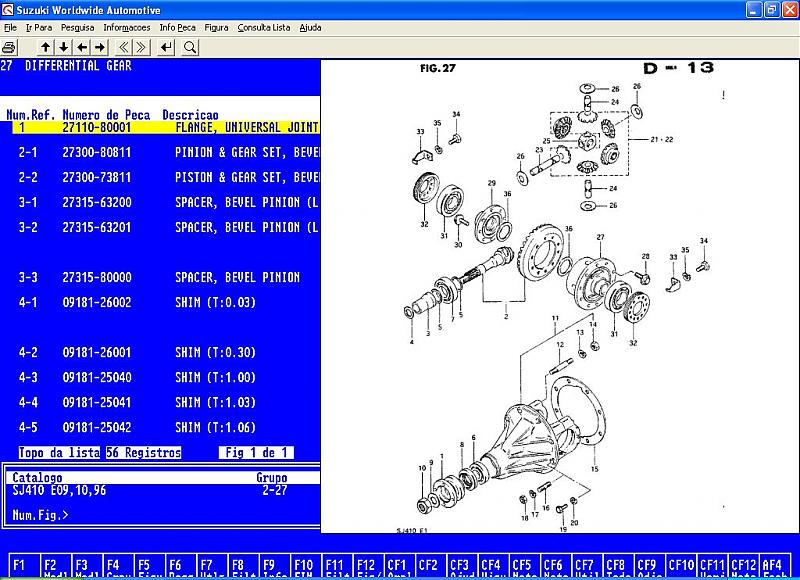Click the double-left chevron toolbar button
Screen dimensions: 800x580
[x=123, y=47]
